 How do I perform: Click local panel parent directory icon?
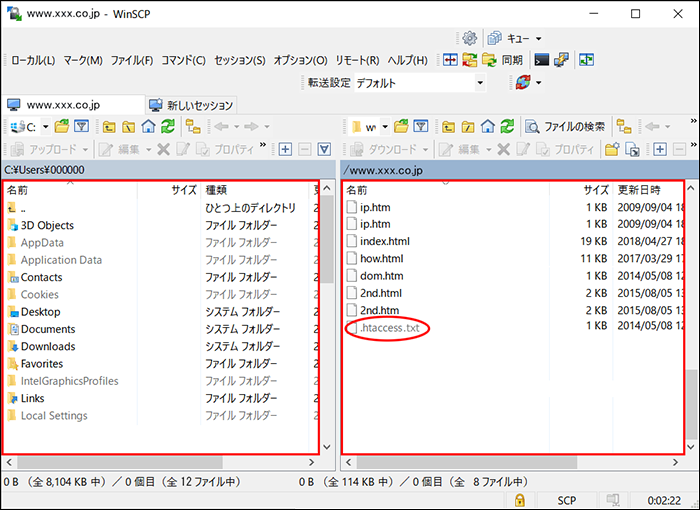107,127
